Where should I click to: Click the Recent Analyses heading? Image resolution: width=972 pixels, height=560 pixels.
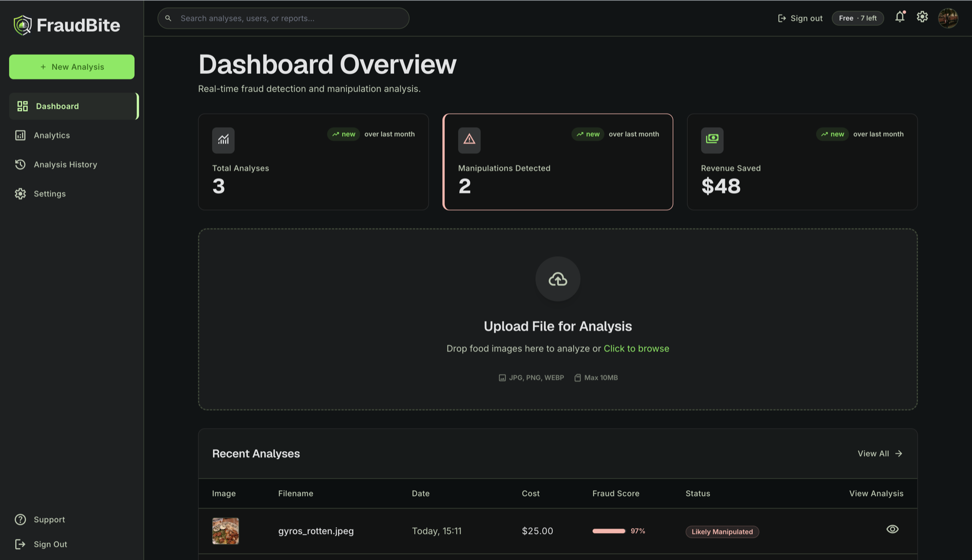[256, 454]
